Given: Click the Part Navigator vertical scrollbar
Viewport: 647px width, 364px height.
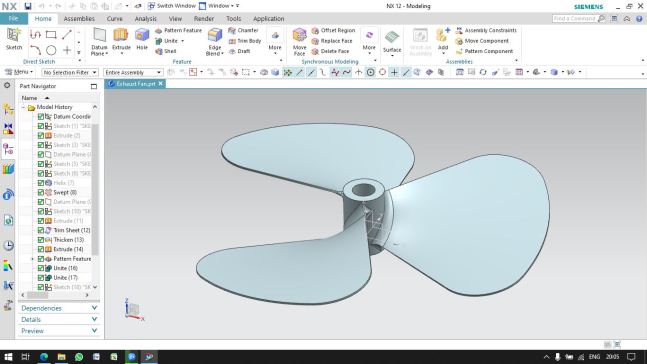Looking at the screenshot, I should [95, 190].
